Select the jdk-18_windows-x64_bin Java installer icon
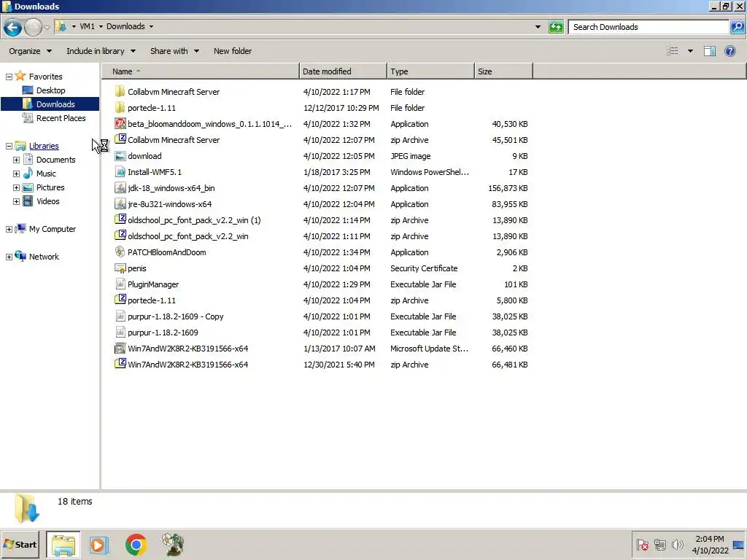The image size is (747, 560). (120, 188)
